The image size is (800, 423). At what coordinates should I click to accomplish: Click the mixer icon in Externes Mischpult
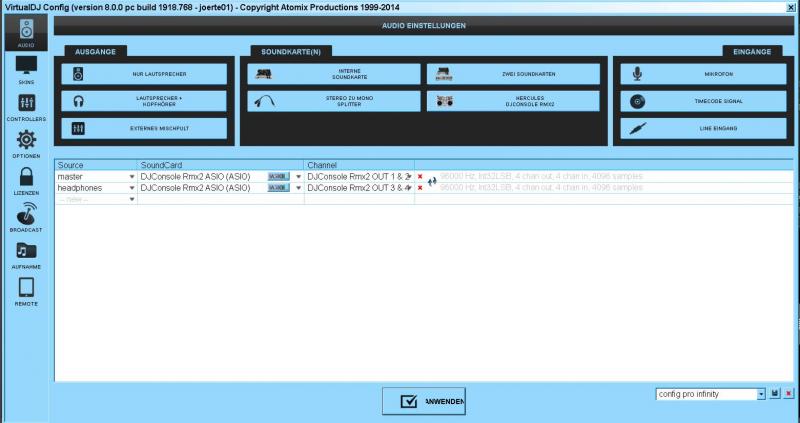click(78, 129)
